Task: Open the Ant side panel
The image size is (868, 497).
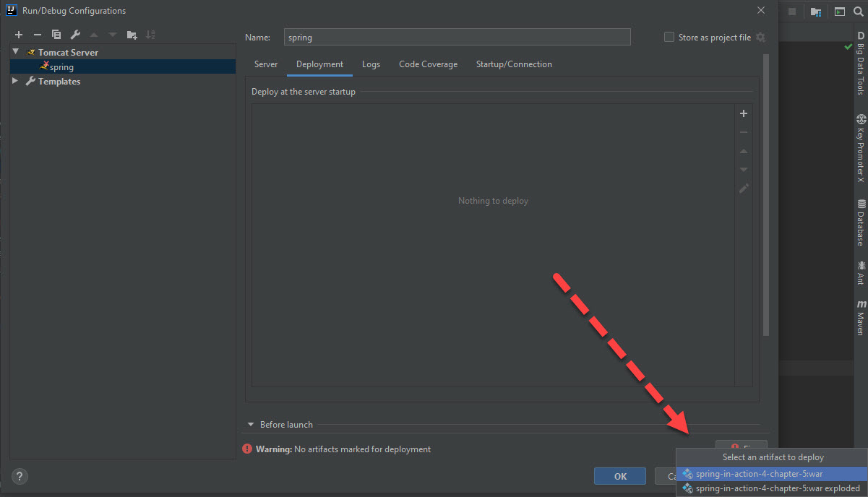Action: (861, 272)
